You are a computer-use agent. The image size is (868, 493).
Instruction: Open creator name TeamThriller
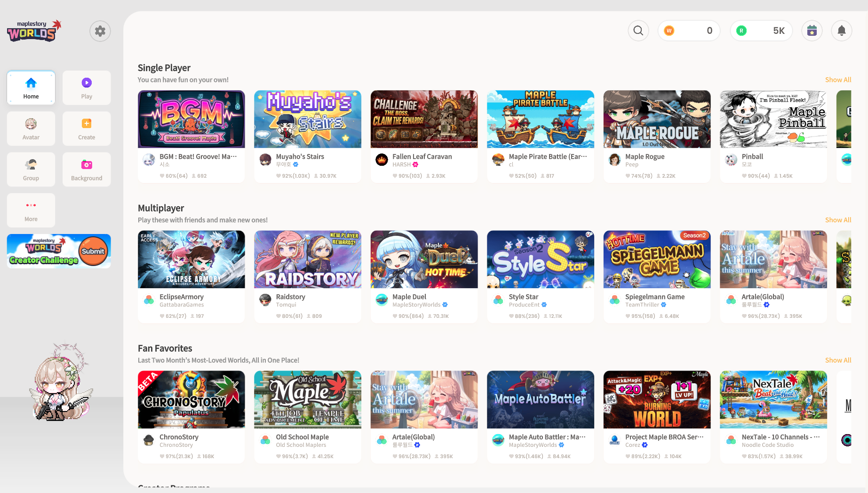642,305
